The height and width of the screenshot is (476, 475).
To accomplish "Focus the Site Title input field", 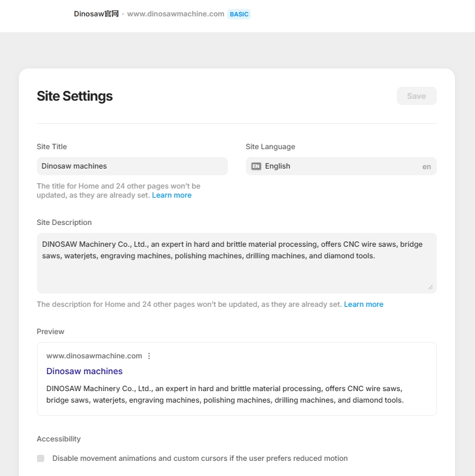I will [x=131, y=166].
